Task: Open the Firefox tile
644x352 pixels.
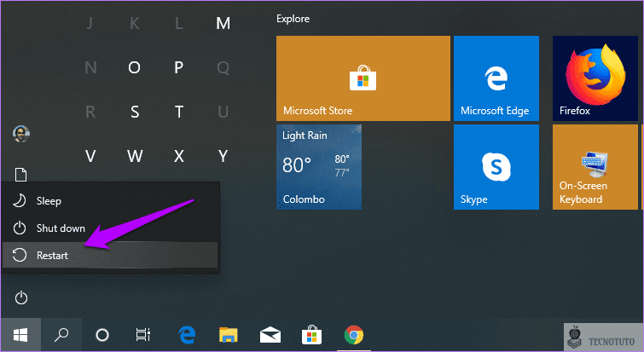Action: pyautogui.click(x=595, y=78)
